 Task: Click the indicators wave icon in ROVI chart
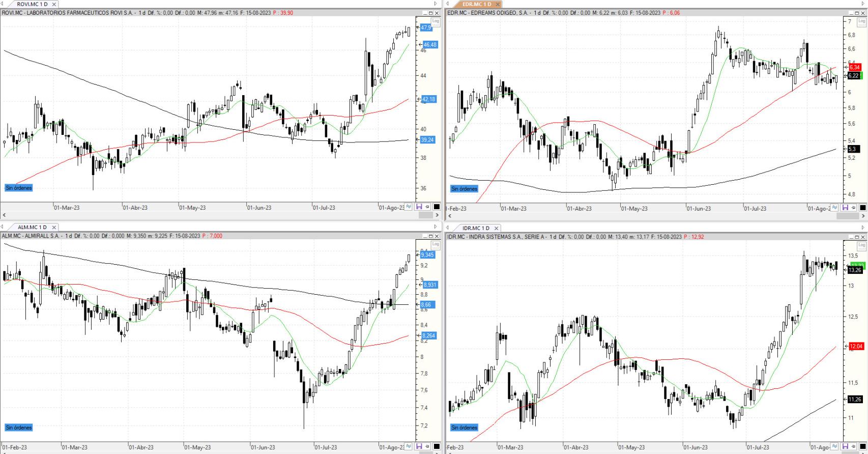tap(409, 207)
